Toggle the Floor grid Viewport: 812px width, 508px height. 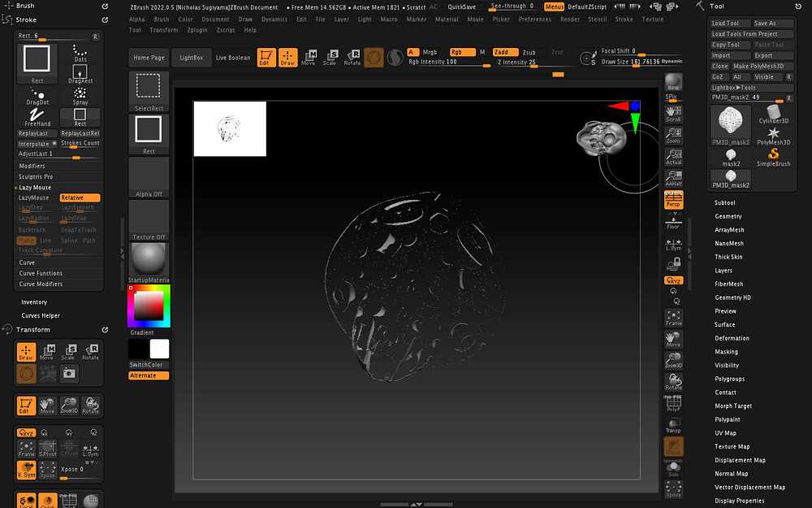tap(673, 222)
